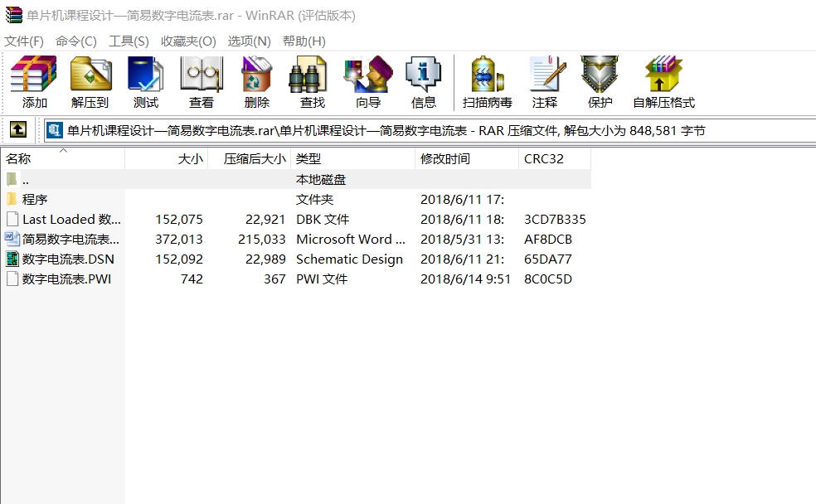
Task: Click the archive path address field
Action: (430, 130)
